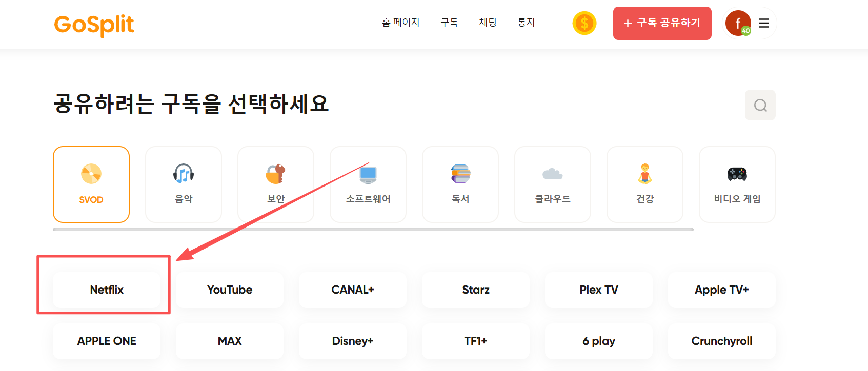Choose the 6 play subscription

pyautogui.click(x=599, y=341)
